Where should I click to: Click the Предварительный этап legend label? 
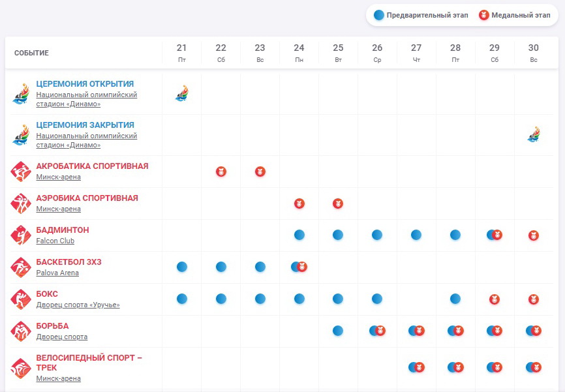tap(427, 15)
